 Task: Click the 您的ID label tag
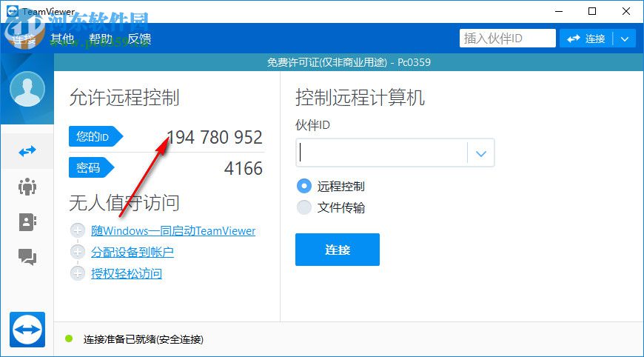pyautogui.click(x=95, y=136)
